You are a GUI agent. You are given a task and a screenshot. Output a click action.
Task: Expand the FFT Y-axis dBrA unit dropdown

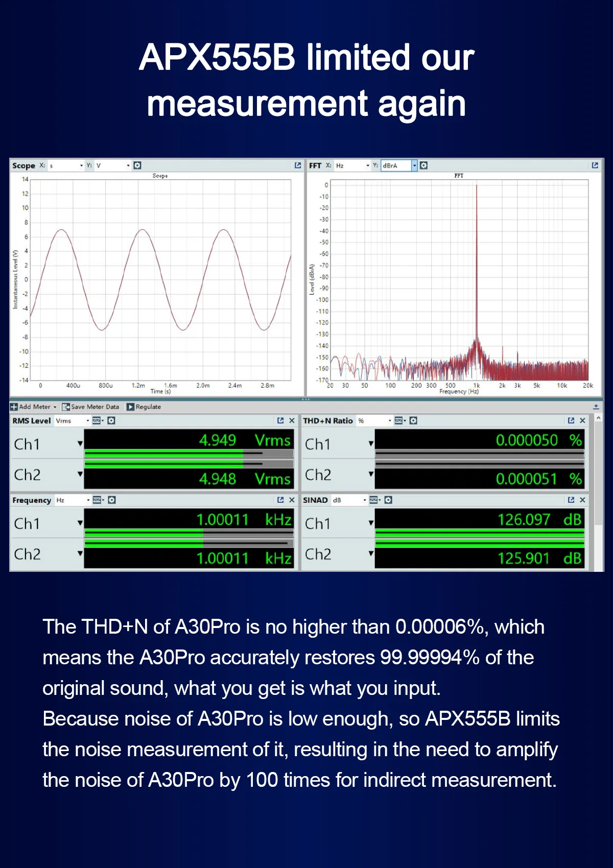coord(414,165)
